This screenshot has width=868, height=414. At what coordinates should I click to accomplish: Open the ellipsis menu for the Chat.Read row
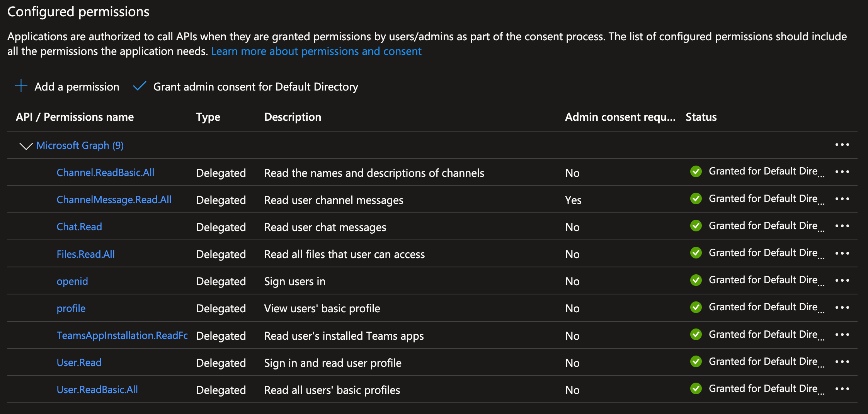click(842, 226)
